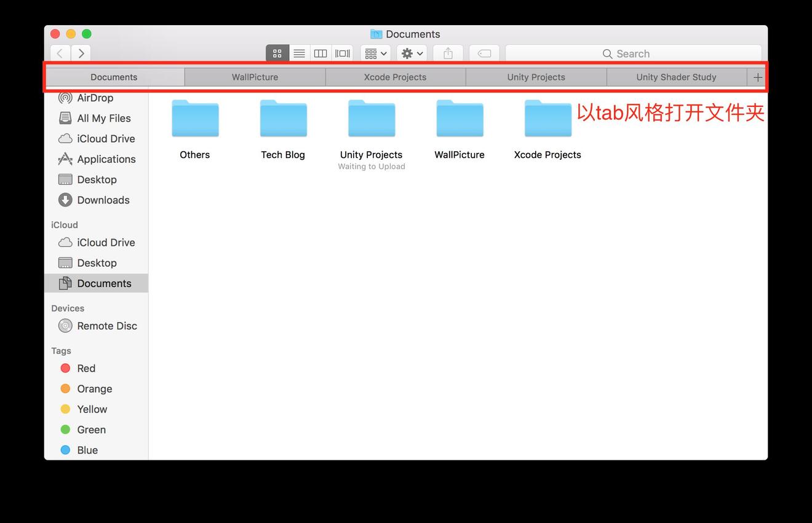The height and width of the screenshot is (523, 812).
Task: Open Downloads in the sidebar
Action: coord(103,200)
